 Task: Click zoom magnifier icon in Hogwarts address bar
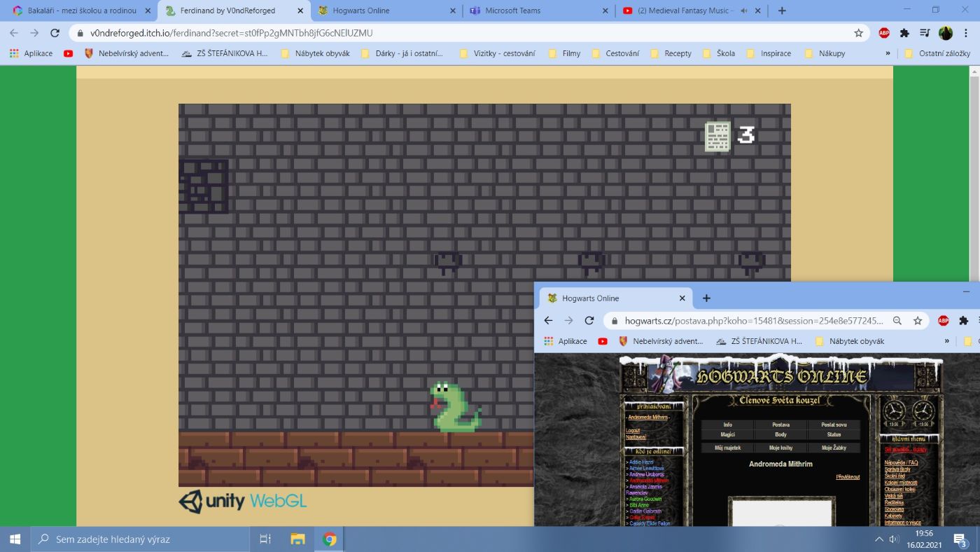point(897,321)
